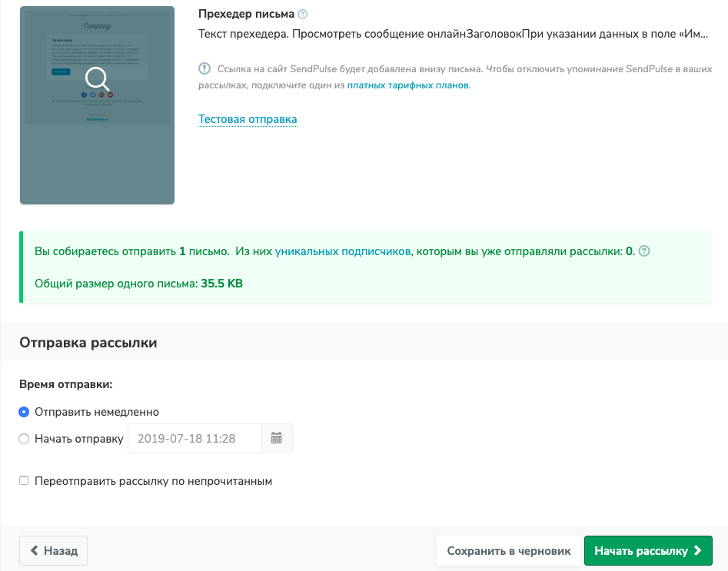Click the scheduled date and time field

point(195,438)
